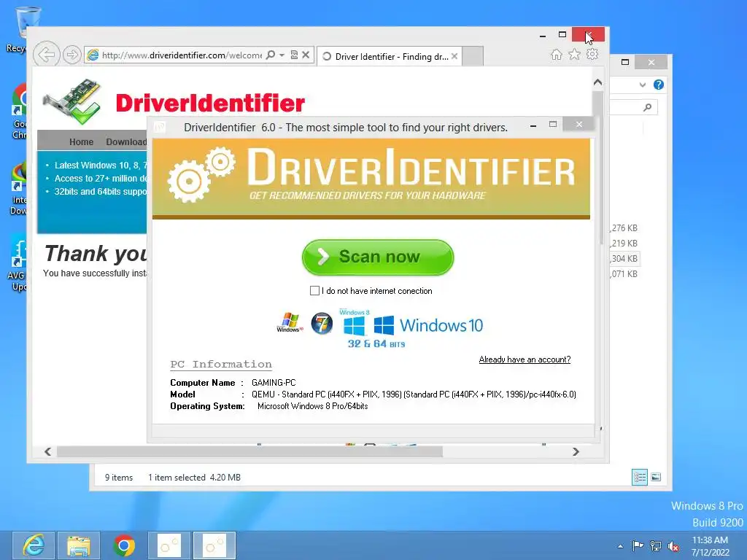Click the Download menu on DriverIdentifier webpage
This screenshot has height=560, width=747.
pyautogui.click(x=126, y=142)
